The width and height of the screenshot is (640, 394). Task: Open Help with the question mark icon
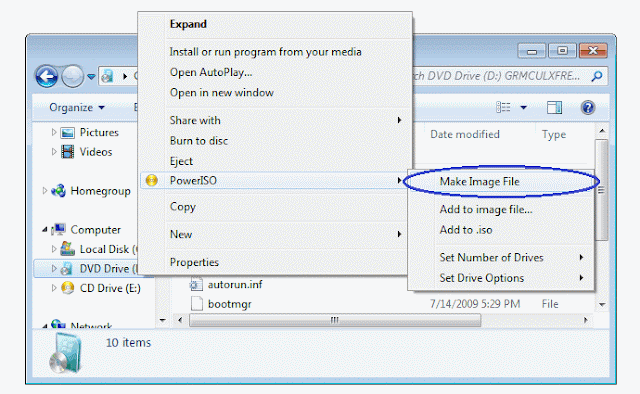point(588,107)
